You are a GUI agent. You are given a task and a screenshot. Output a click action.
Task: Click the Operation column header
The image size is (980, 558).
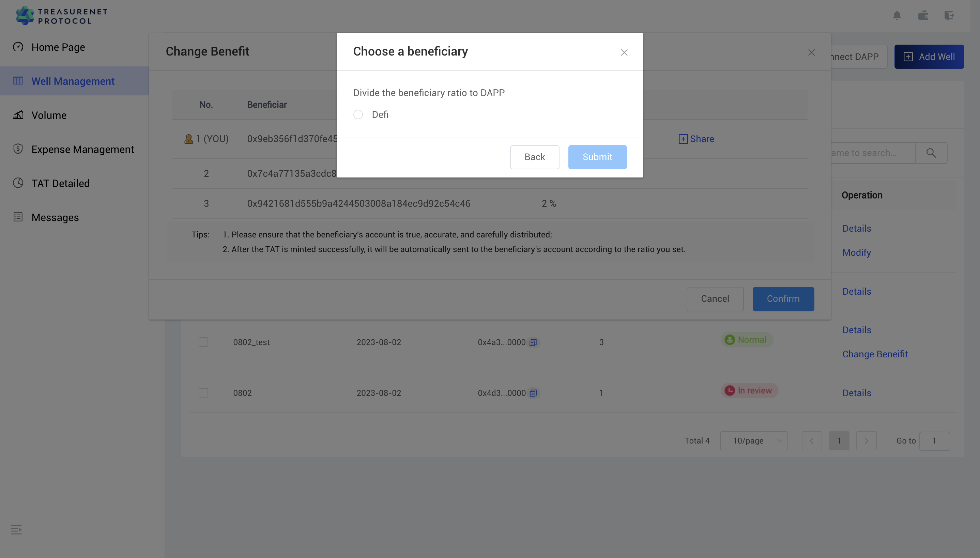[861, 195]
